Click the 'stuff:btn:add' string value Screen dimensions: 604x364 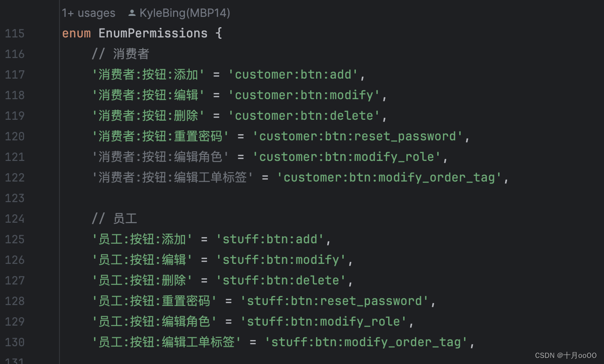click(270, 240)
